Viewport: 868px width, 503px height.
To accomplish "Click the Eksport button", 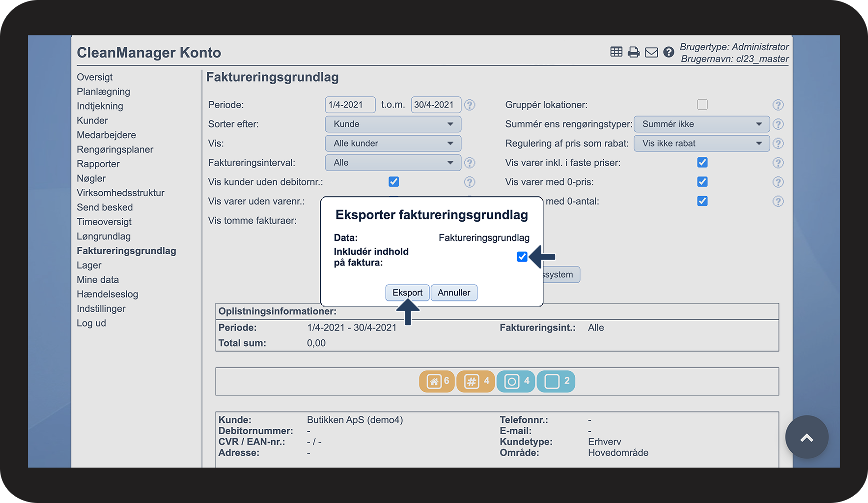I will click(407, 292).
